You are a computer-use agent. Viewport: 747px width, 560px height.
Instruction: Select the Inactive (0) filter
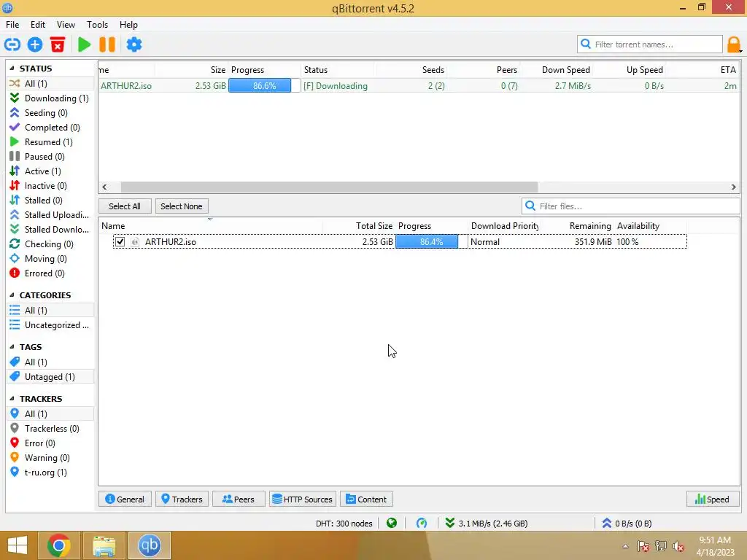[x=50, y=186]
